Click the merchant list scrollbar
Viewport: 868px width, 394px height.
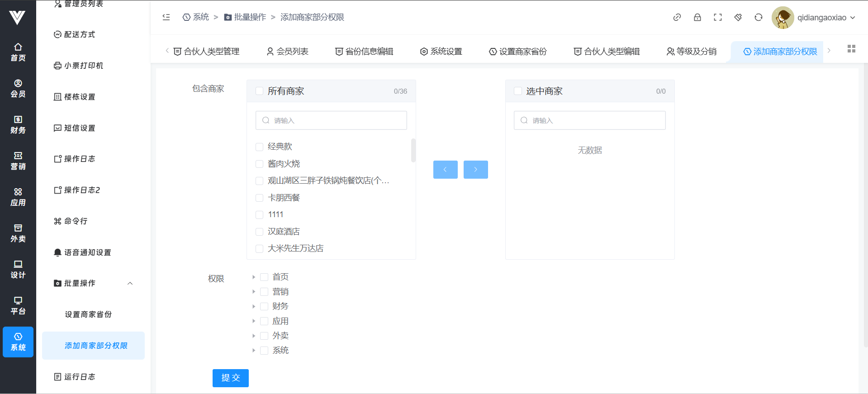(x=413, y=150)
